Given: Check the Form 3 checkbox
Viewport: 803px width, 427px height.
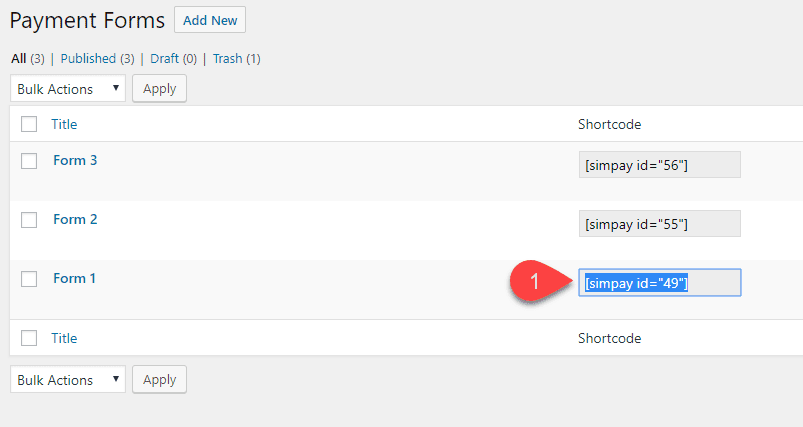Looking at the screenshot, I should coord(29,161).
